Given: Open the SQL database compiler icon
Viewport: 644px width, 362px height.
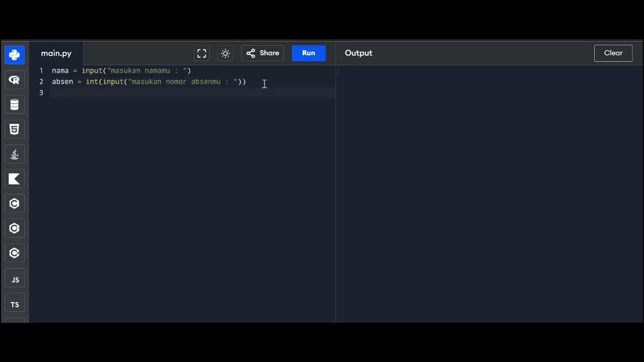Looking at the screenshot, I should pyautogui.click(x=15, y=105).
